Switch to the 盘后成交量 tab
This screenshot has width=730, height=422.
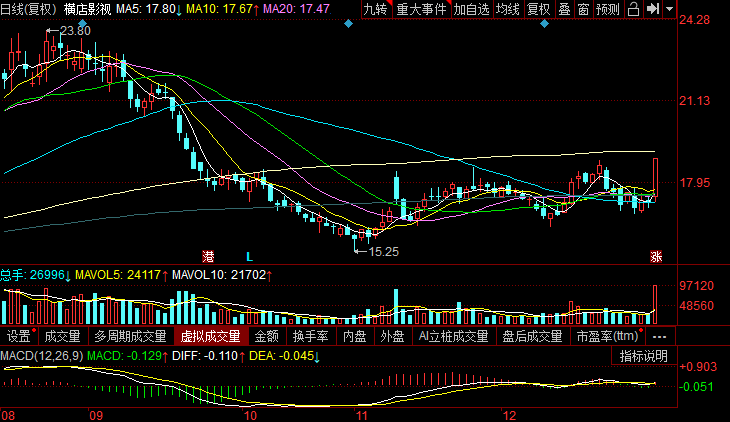coord(532,336)
